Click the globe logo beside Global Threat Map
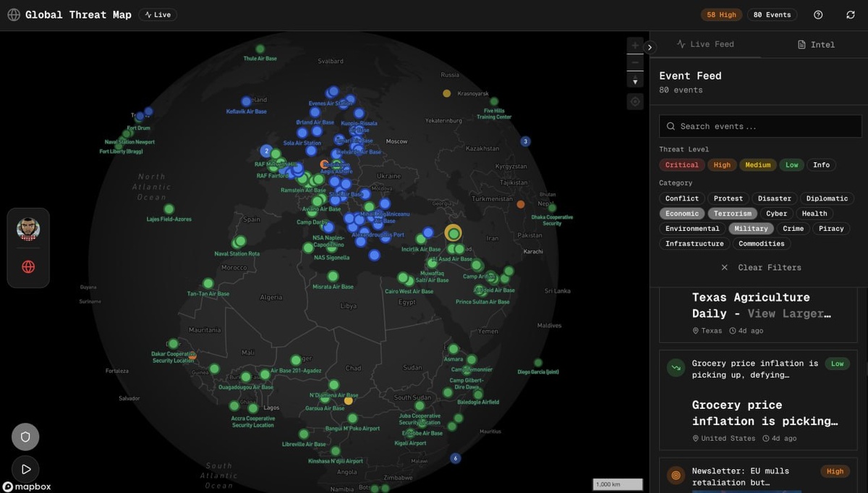Viewport: 868px width, 493px height. (14, 14)
